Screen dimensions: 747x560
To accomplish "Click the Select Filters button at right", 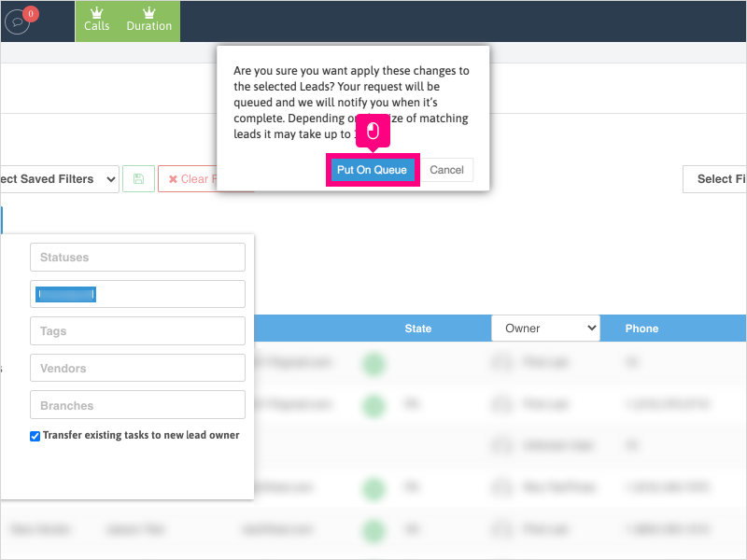I will pos(714,179).
